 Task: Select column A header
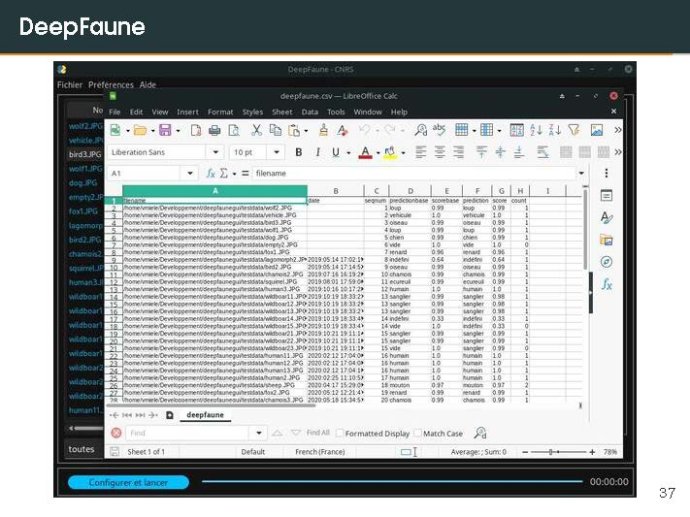[215, 191]
